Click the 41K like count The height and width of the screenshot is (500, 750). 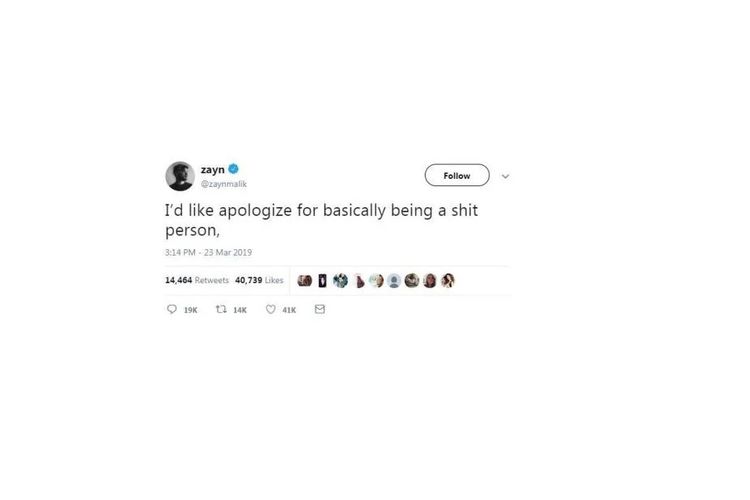point(289,310)
